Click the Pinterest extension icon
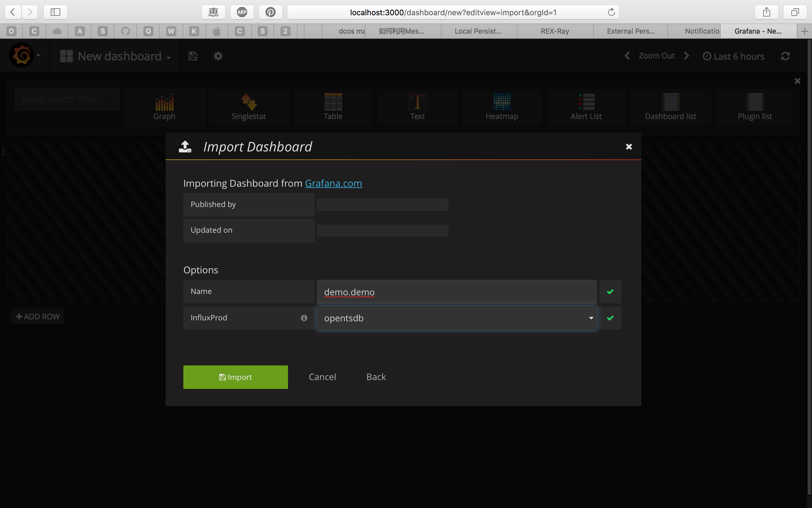The image size is (812, 508). [271, 12]
